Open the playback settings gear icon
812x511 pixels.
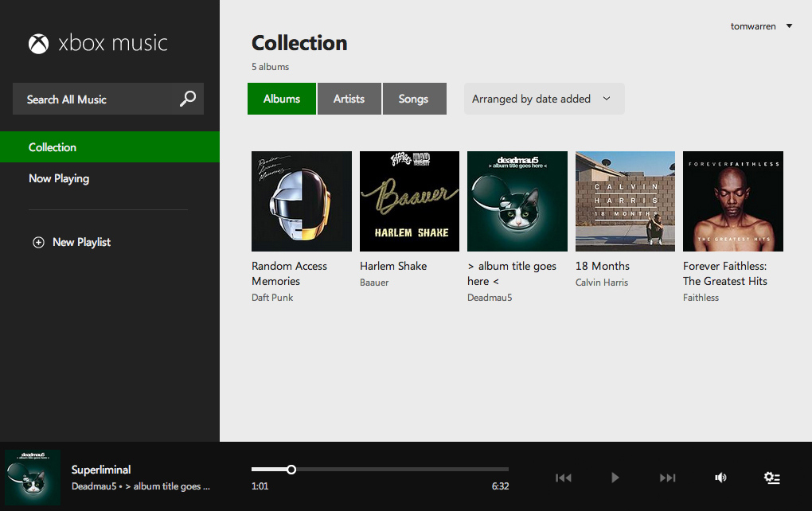(771, 478)
